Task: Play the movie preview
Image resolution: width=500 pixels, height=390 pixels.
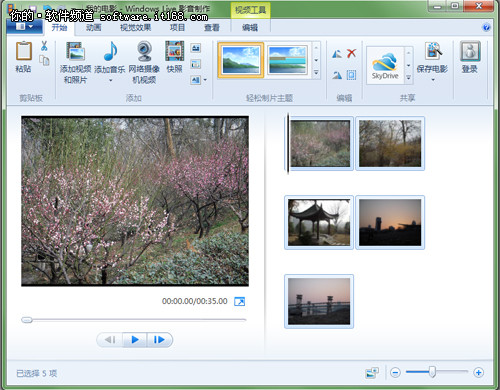Action: (135, 340)
